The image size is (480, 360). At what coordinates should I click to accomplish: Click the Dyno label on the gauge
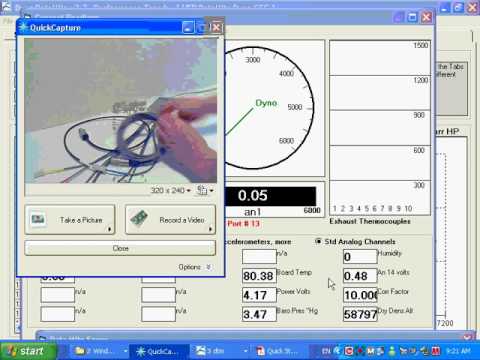click(266, 103)
